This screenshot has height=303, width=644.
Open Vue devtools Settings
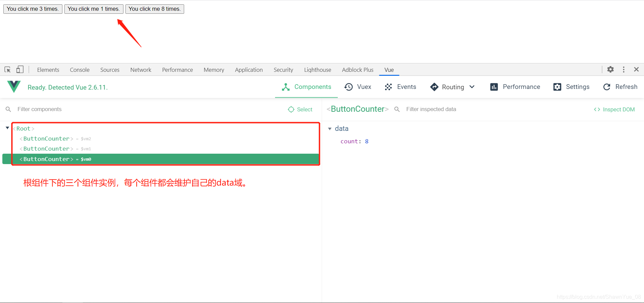[x=571, y=87]
